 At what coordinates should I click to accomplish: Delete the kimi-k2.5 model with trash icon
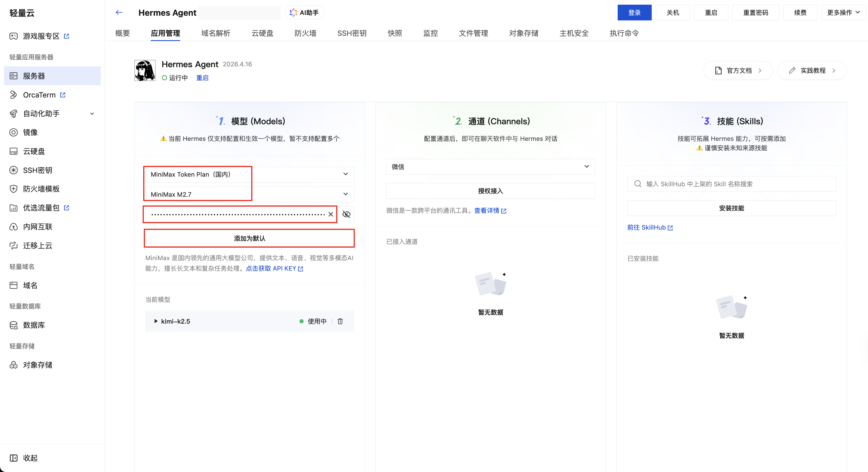pyautogui.click(x=340, y=321)
